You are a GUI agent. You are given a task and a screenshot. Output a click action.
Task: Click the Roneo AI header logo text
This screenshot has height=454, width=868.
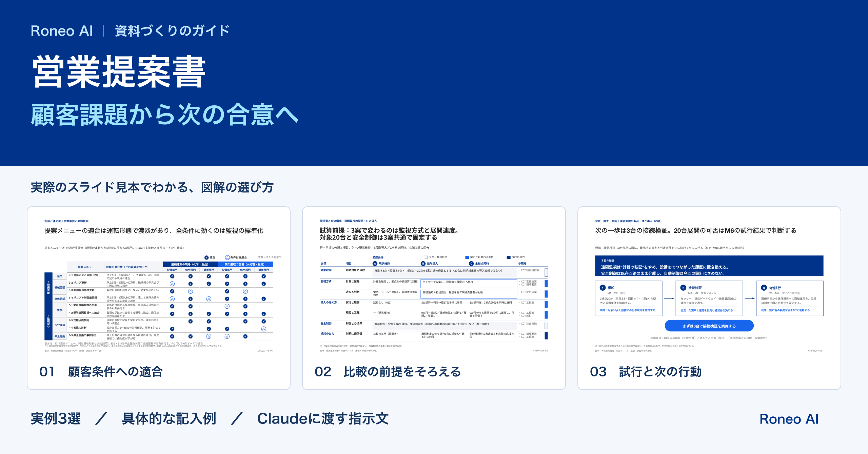pyautogui.click(x=62, y=31)
